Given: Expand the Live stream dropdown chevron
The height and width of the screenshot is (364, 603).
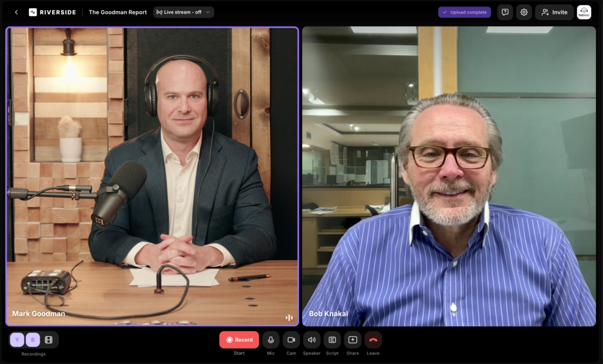Looking at the screenshot, I should (207, 11).
